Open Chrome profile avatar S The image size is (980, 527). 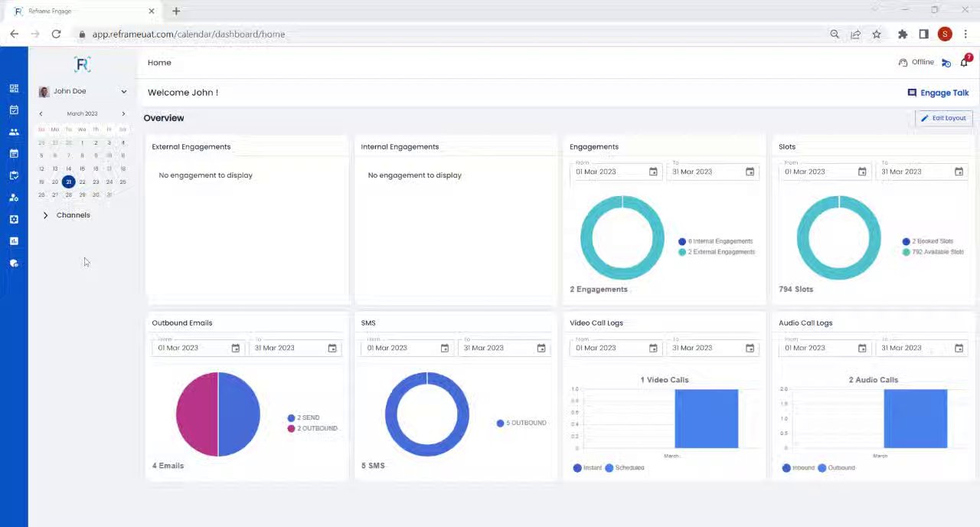pos(945,34)
